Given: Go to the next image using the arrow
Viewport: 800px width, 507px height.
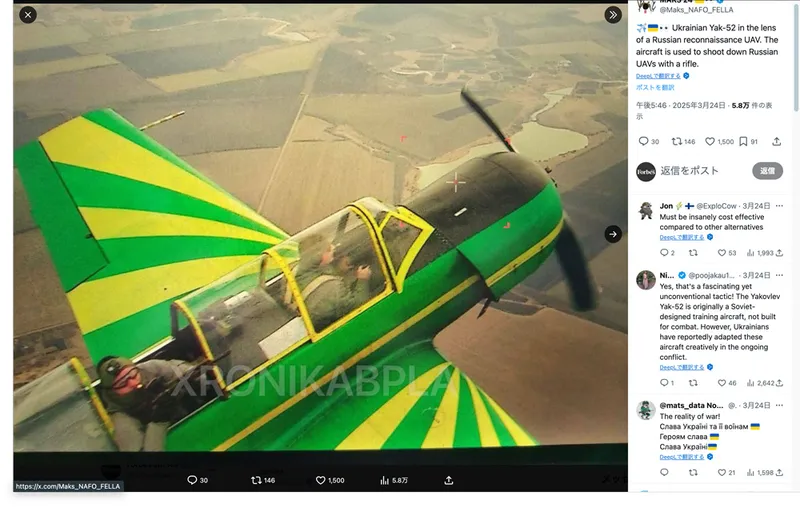Looking at the screenshot, I should [613, 234].
